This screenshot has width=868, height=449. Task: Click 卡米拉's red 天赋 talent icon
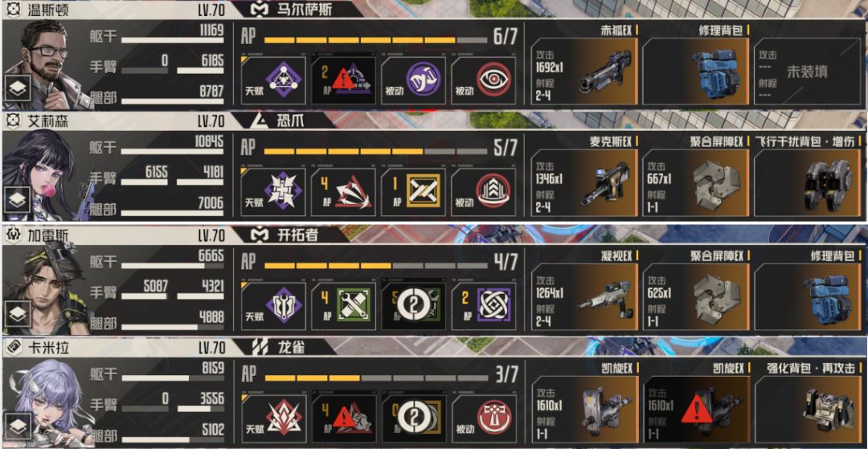click(x=273, y=418)
